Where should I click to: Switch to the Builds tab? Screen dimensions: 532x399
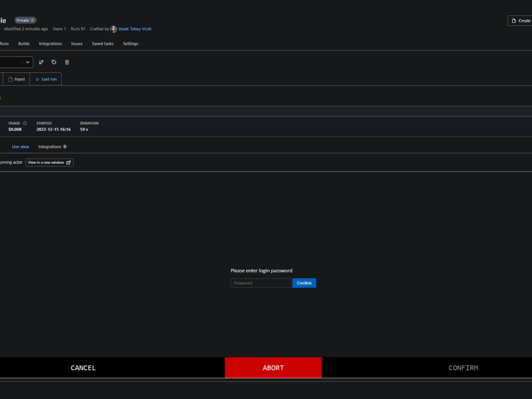(x=23, y=44)
